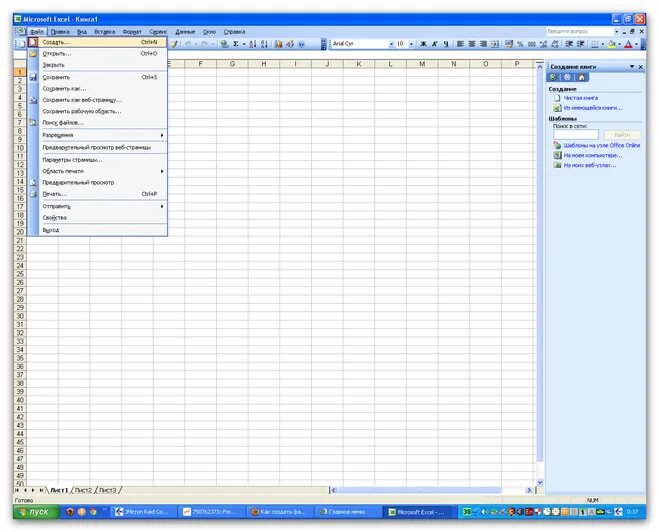
Task: Open the font size 10 dropdown
Action: tap(411, 44)
